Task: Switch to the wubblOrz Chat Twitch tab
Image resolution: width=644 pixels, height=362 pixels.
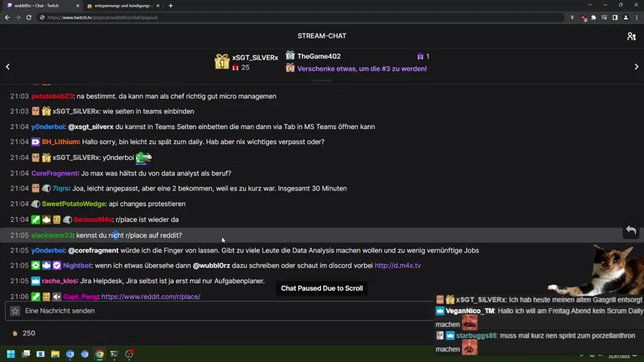Action: [40, 6]
